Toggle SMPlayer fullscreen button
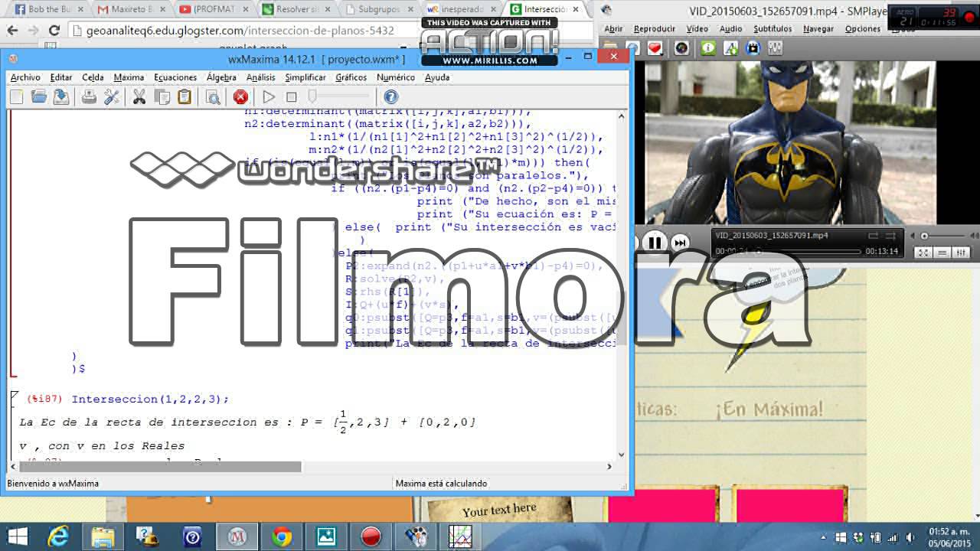The width and height of the screenshot is (980, 551). [x=924, y=252]
